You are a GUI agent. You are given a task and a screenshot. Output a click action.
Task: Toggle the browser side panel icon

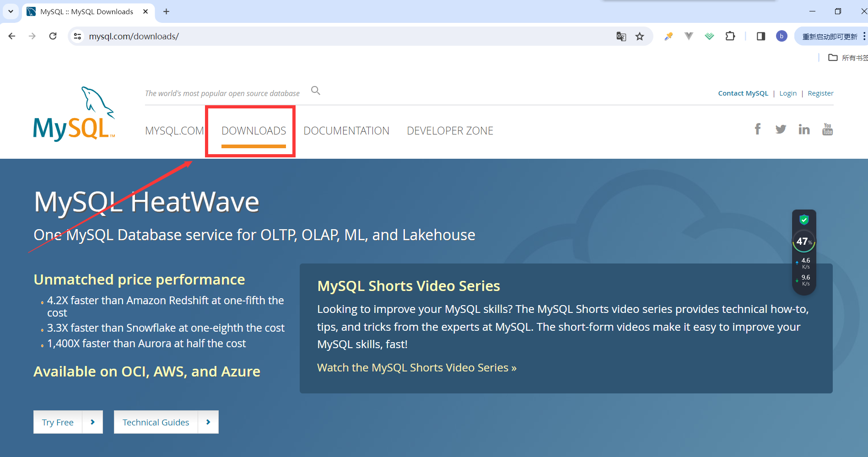[x=761, y=36]
